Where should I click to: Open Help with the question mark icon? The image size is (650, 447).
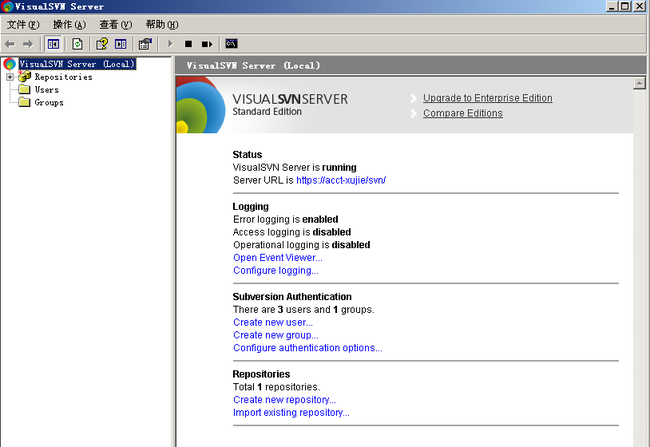pyautogui.click(x=102, y=44)
